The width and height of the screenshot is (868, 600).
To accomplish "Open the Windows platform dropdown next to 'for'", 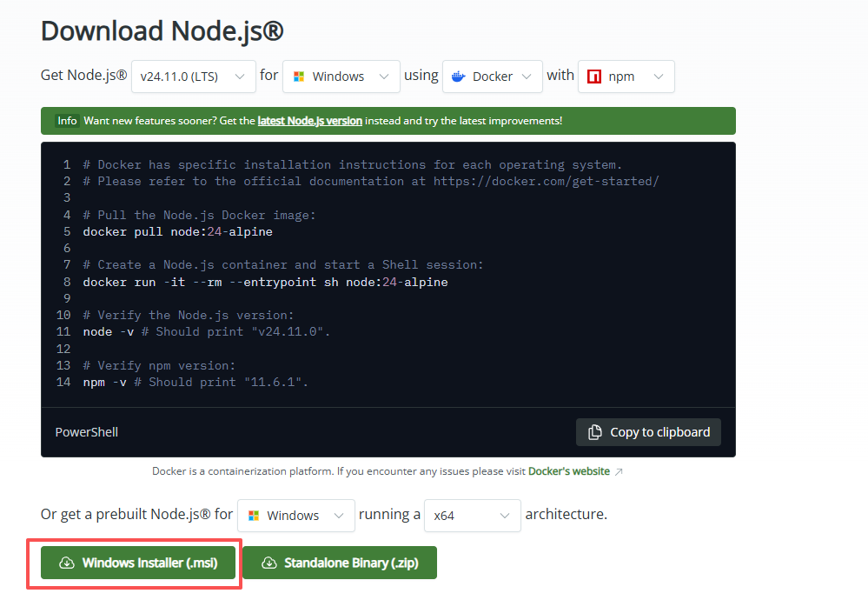I will pyautogui.click(x=341, y=77).
